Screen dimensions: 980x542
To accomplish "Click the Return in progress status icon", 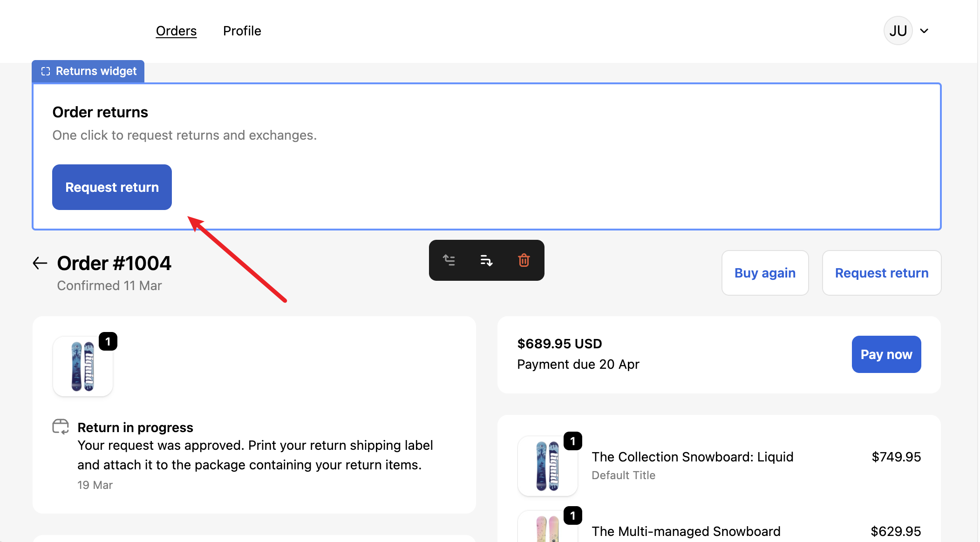I will 61,427.
